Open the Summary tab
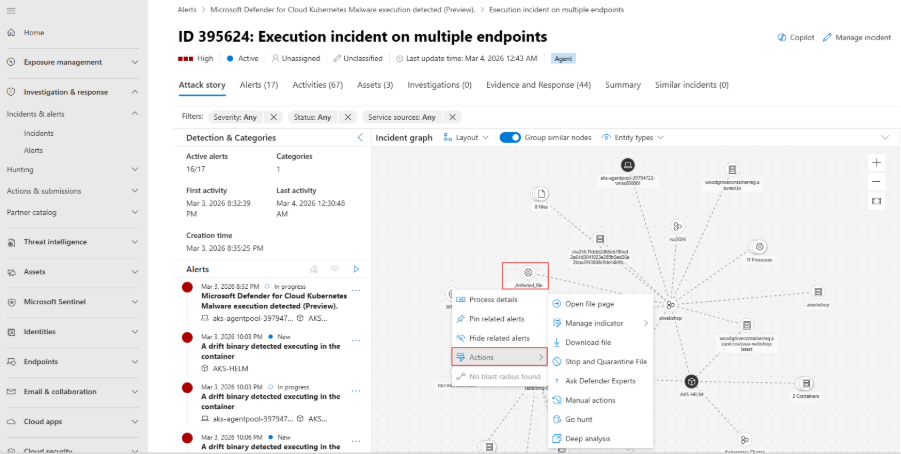Image resolution: width=901 pixels, height=454 pixels. point(623,85)
